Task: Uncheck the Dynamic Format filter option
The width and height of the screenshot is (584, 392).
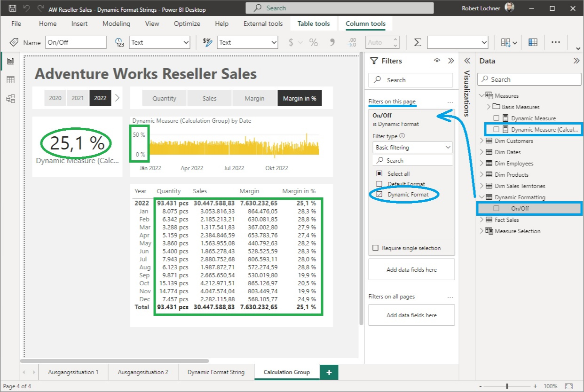Action: click(379, 194)
